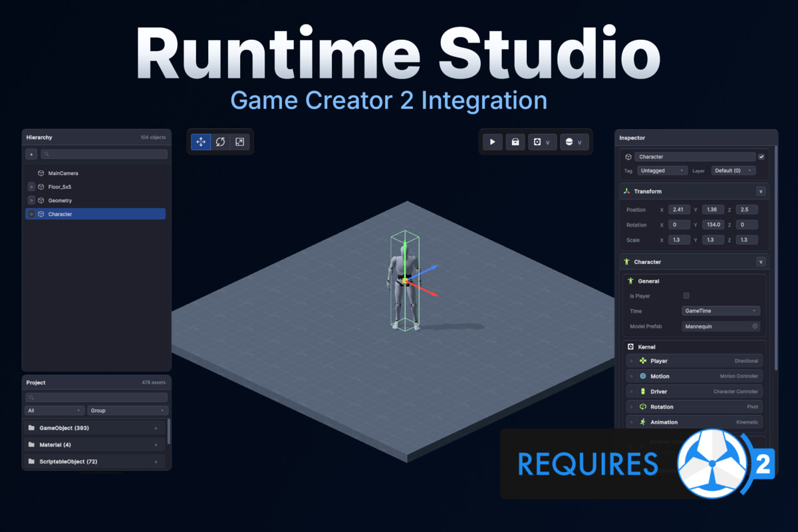This screenshot has width=798, height=532.
Task: Click the plus button in Hierarchy
Action: pyautogui.click(x=31, y=154)
